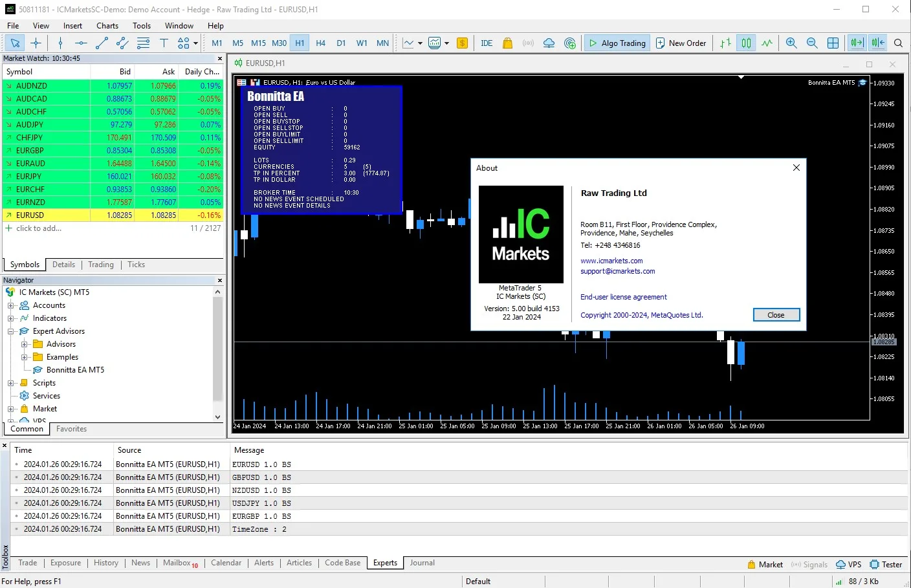
Task: Click the tile windows grid icon
Action: pos(833,43)
